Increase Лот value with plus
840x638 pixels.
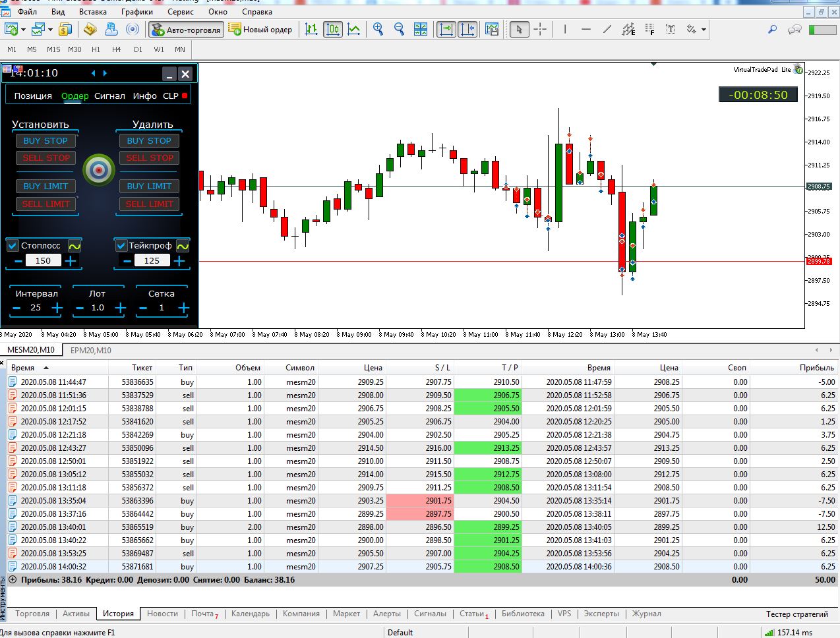pos(121,308)
